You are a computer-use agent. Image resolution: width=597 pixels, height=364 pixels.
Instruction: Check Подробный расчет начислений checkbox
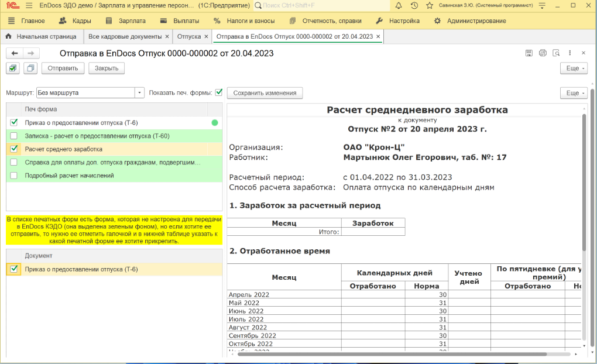coord(14,175)
